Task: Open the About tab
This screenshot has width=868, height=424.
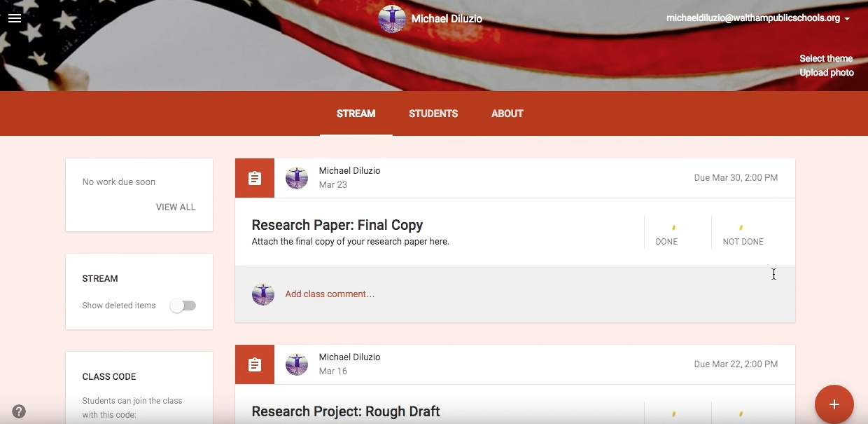Action: (x=507, y=114)
